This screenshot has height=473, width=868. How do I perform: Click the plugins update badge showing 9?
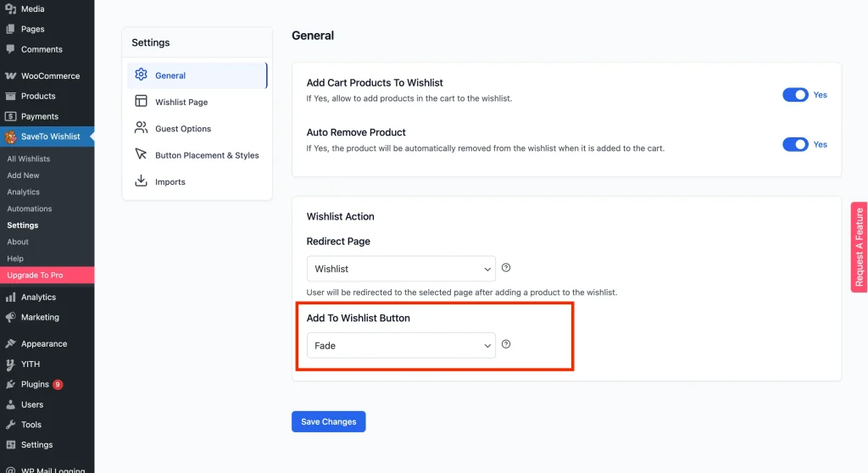58,384
